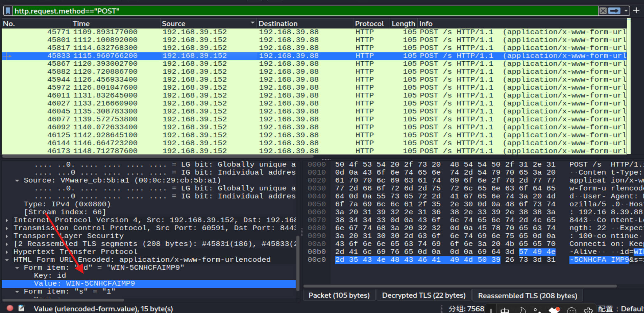This screenshot has height=313, width=644.
Task: Switch to Decrypted TLS (22 bytes) tab
Action: click(x=424, y=295)
